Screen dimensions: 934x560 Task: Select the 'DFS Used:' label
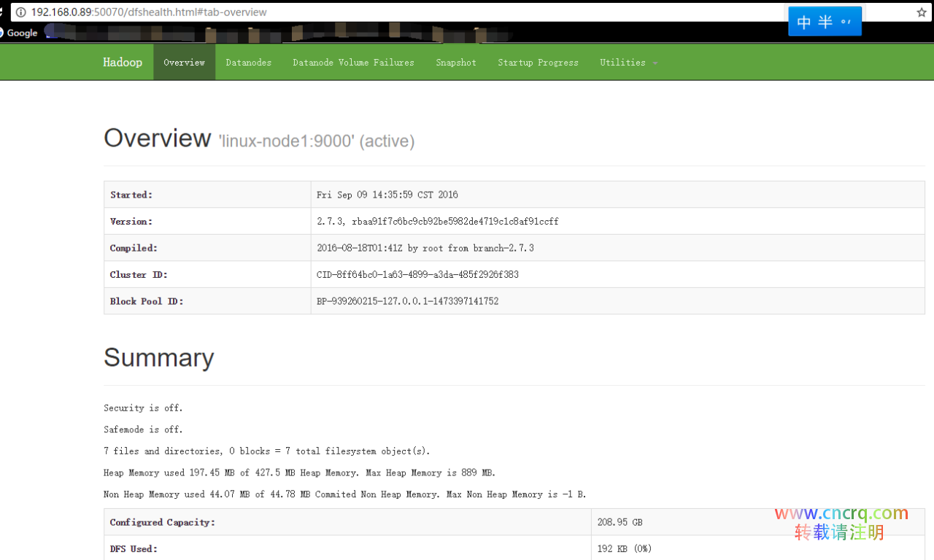134,548
